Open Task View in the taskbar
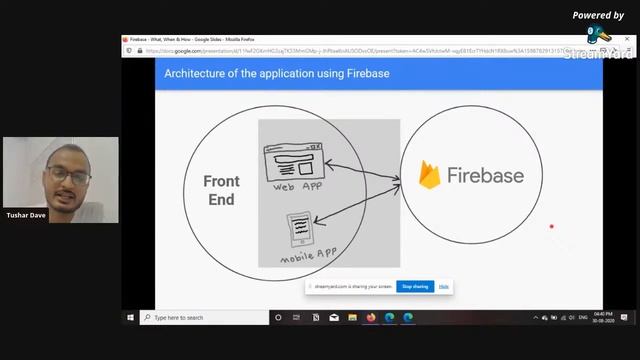The image size is (640, 360). click(296, 318)
